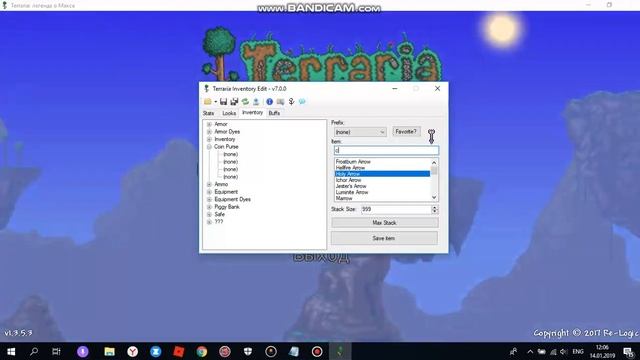Expand the Armor tree node

[x=209, y=124]
